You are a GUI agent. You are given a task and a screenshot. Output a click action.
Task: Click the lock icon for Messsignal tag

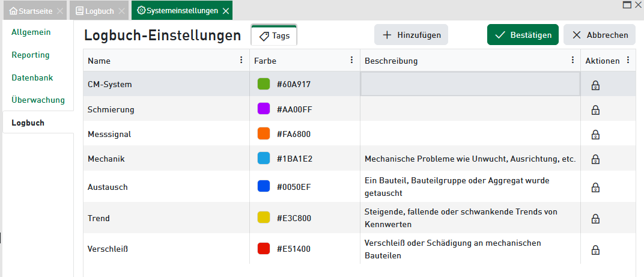coord(595,135)
